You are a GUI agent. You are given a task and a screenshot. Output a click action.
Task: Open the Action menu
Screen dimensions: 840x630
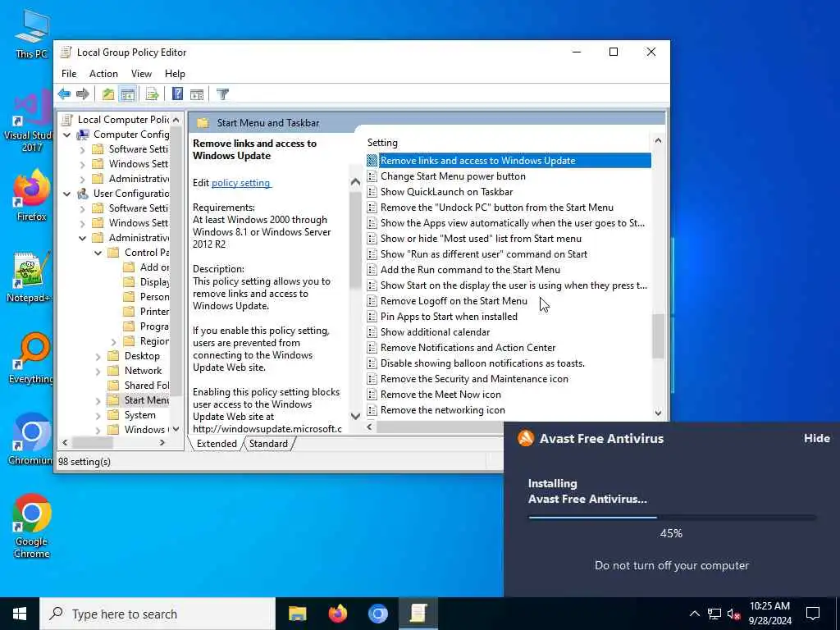tap(103, 73)
